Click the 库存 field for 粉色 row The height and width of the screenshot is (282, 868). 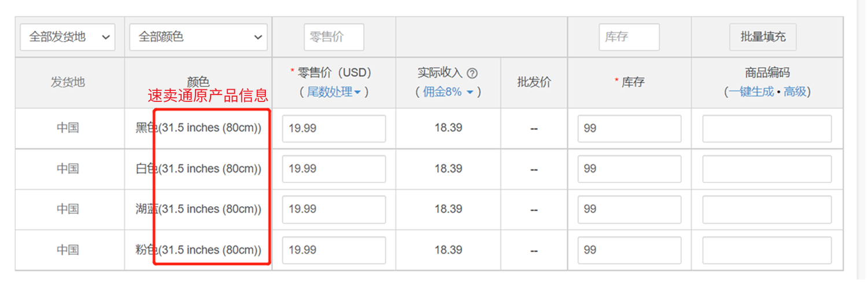(x=629, y=250)
